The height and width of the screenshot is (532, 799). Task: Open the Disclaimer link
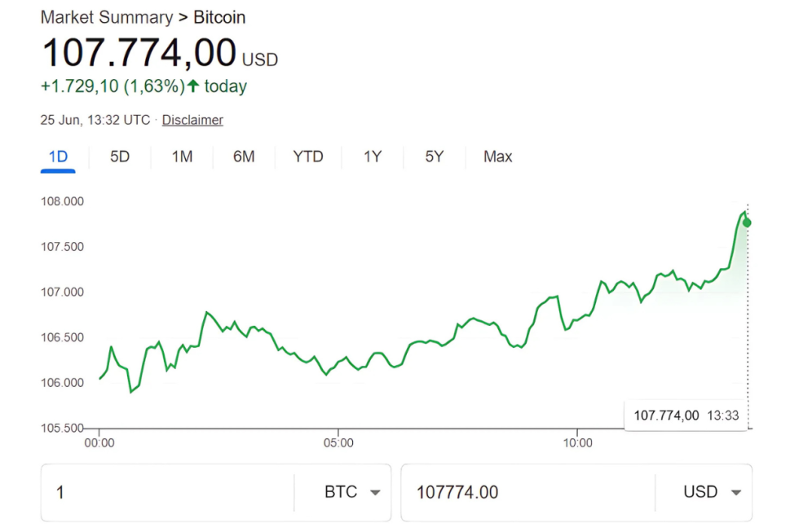point(192,119)
